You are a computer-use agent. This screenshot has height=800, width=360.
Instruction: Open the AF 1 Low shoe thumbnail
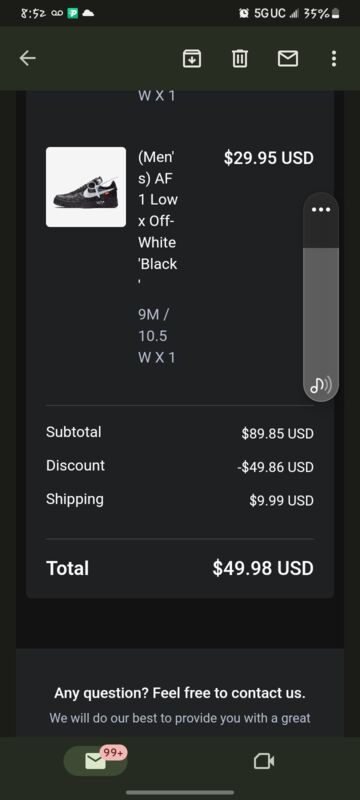point(86,187)
